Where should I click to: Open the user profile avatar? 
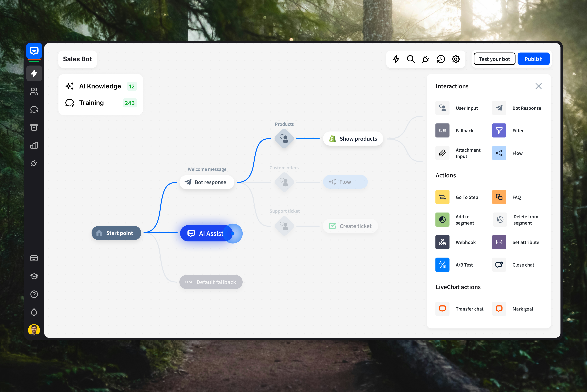(x=34, y=330)
